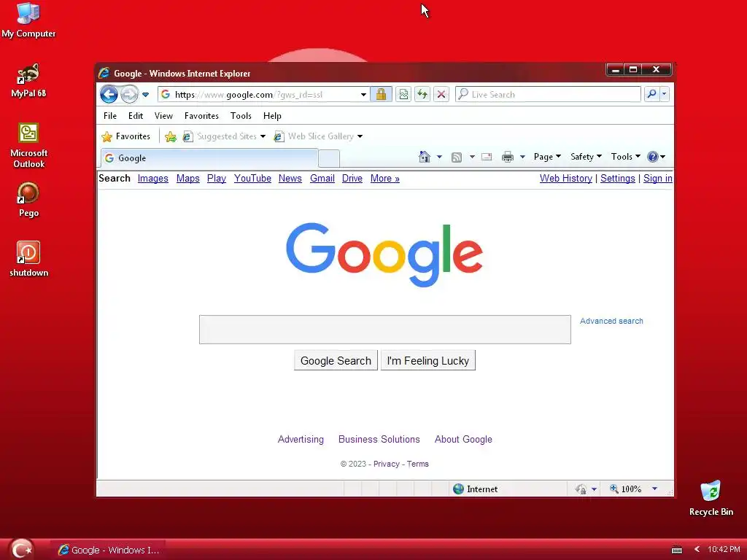This screenshot has width=747, height=560.
Task: Click the Live Search magnifier button
Action: 651,94
